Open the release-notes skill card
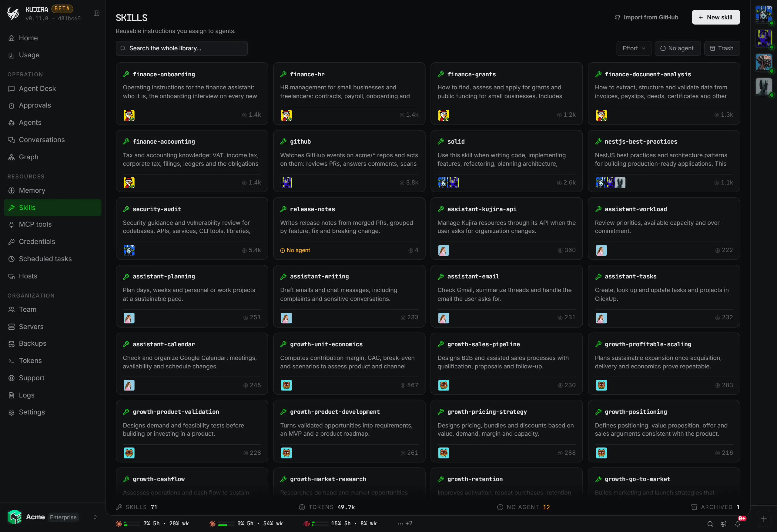The width and height of the screenshot is (777, 532). pos(349,228)
